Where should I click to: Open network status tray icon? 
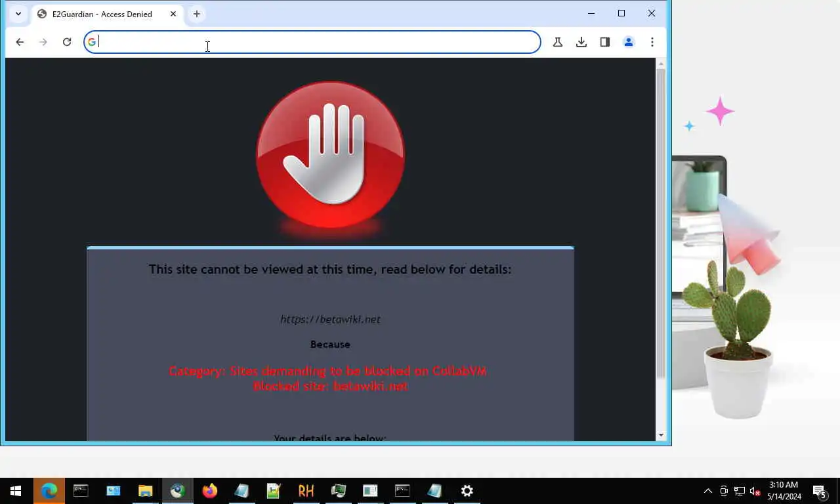(x=740, y=491)
